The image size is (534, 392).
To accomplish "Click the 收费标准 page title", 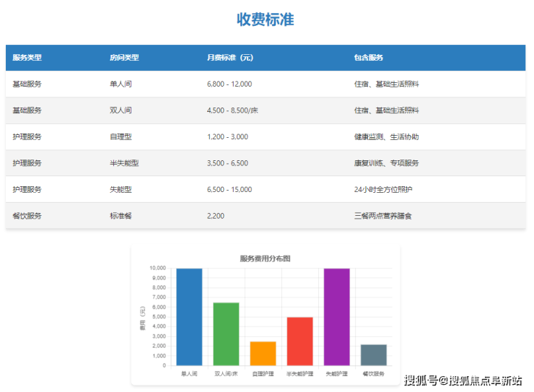I will point(266,19).
